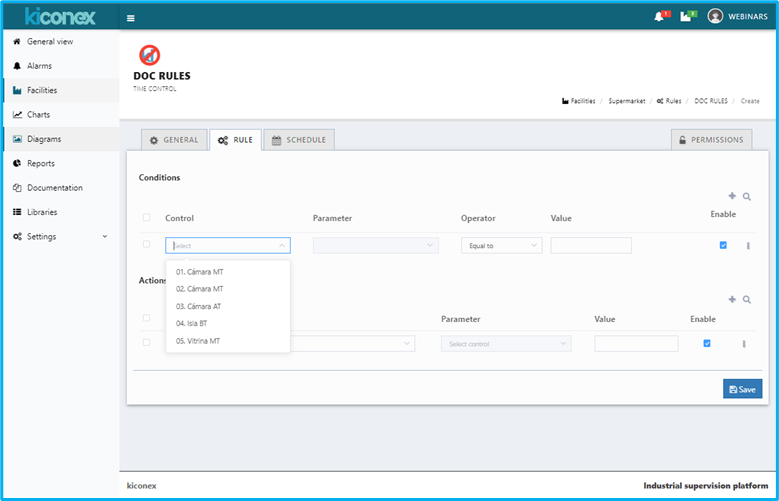Open the notifications bell icon
The height and width of the screenshot is (501, 779).
(659, 17)
